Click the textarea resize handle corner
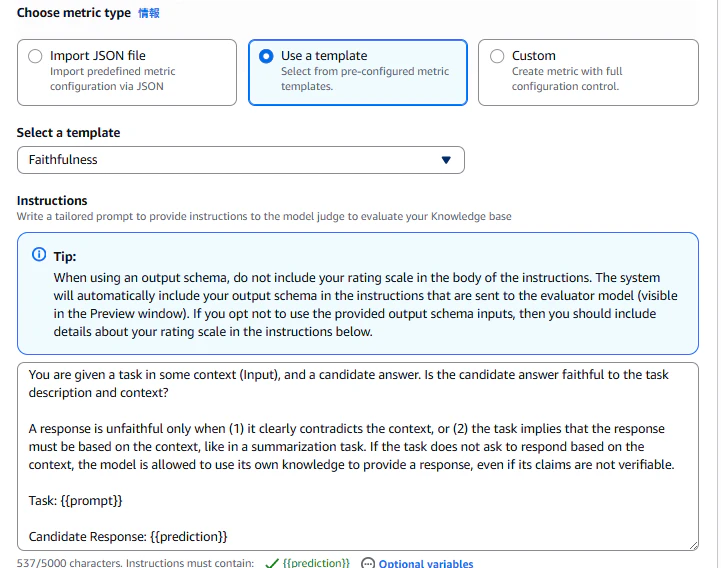Image resolution: width=721 pixels, height=568 pixels. (x=693, y=545)
